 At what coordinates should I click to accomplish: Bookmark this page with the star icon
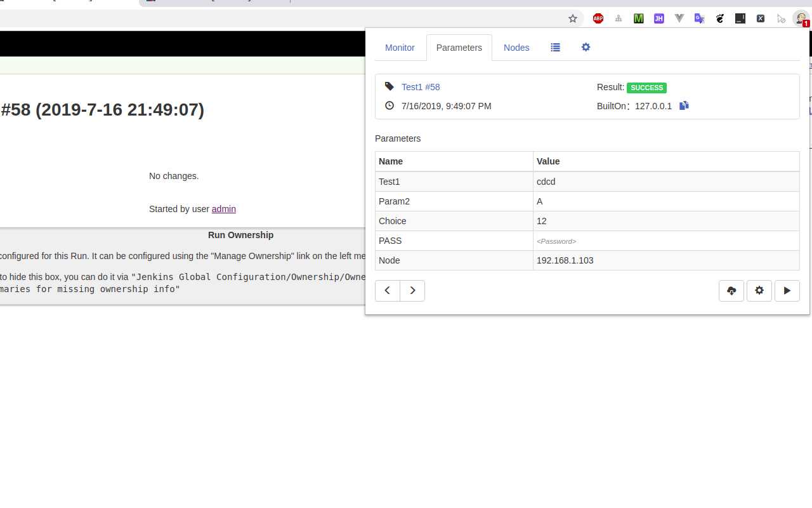point(573,18)
